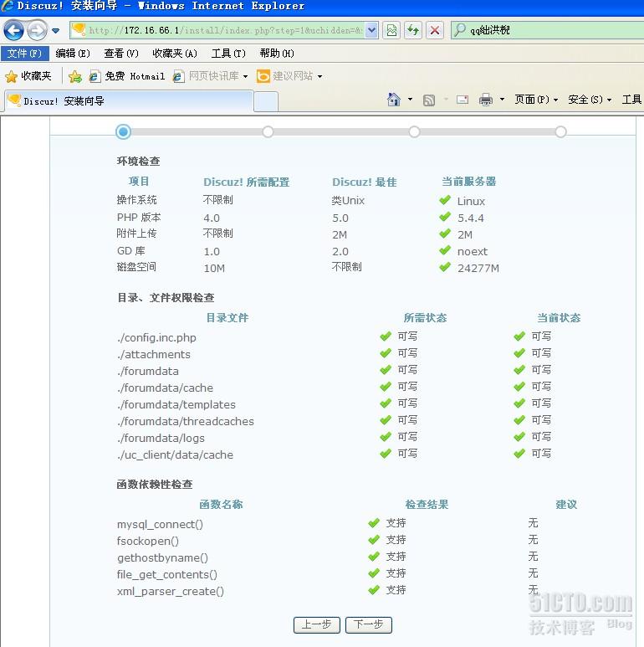Click the add to favorites bar icon
Screen dimensions: 644x647
(x=75, y=76)
